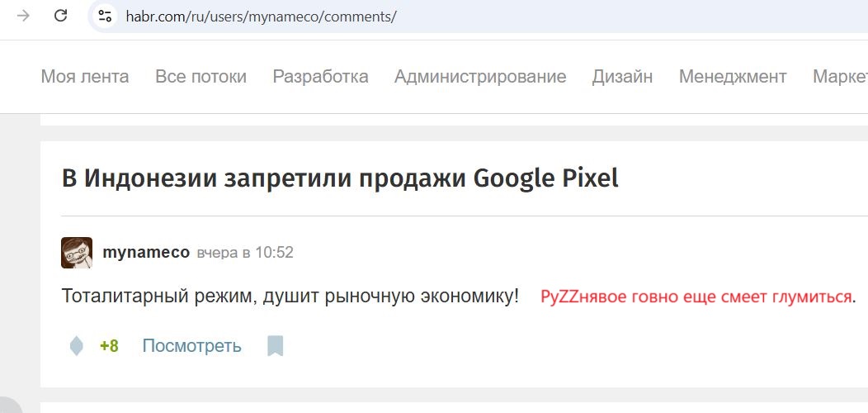
Task: Click the comment timestamp вчера в 10:52
Action: click(245, 253)
